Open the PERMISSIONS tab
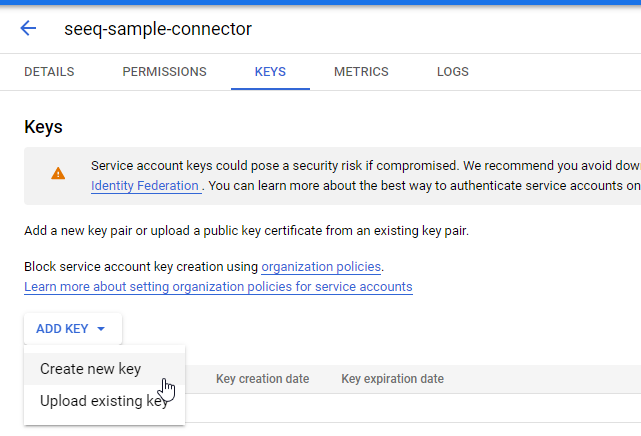The width and height of the screenshot is (641, 436). pos(164,72)
